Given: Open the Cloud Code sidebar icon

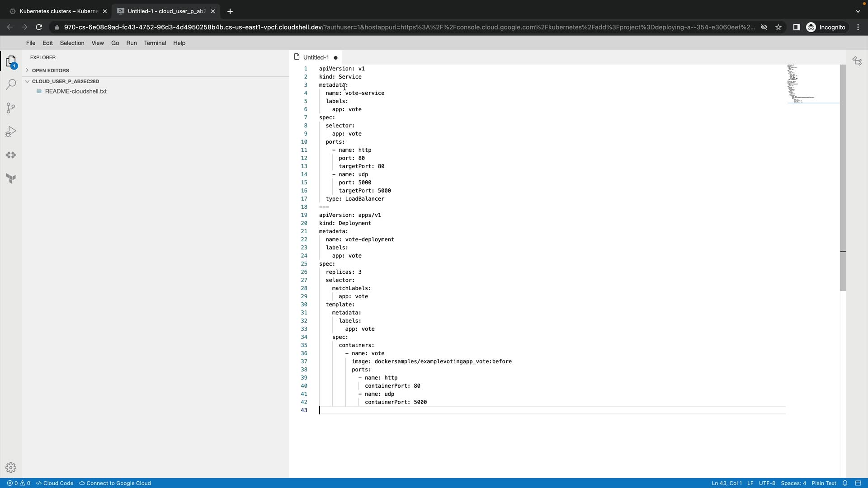Looking at the screenshot, I should click(11, 155).
